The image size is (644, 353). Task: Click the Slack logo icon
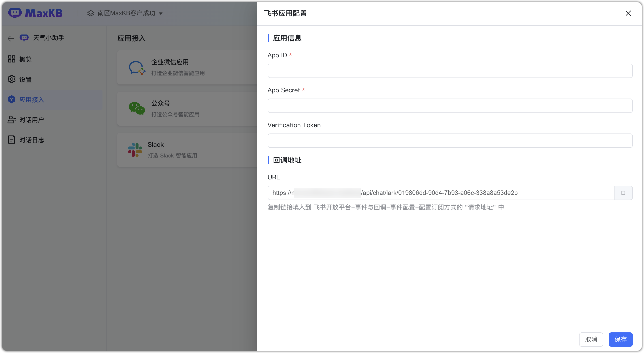(134, 150)
